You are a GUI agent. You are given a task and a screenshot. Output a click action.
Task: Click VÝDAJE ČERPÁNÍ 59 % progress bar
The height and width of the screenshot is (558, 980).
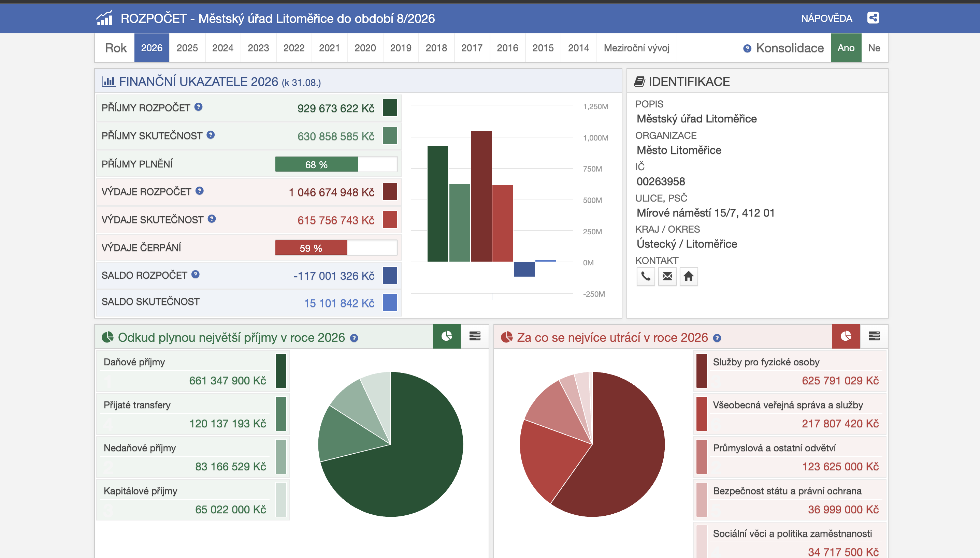(x=336, y=248)
